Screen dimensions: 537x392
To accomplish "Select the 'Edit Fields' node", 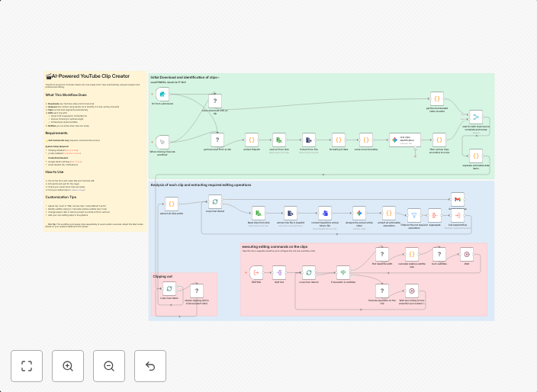I will coord(256,272).
